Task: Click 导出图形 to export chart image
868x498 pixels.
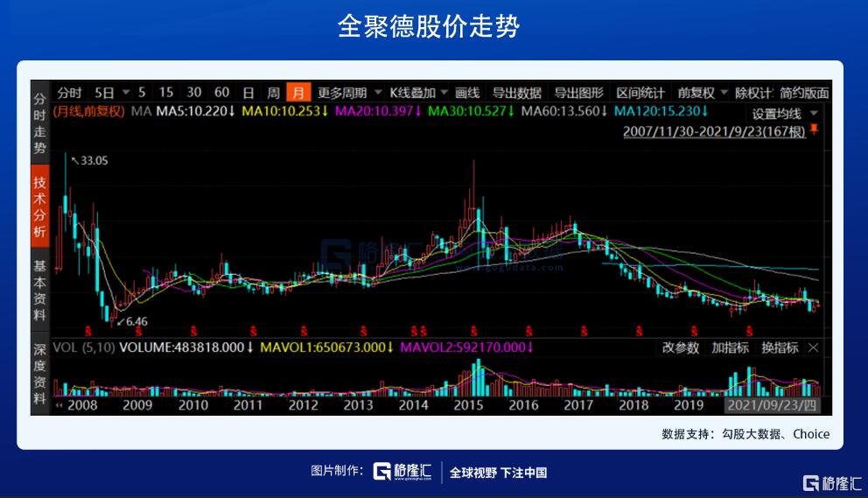Action: tap(578, 93)
